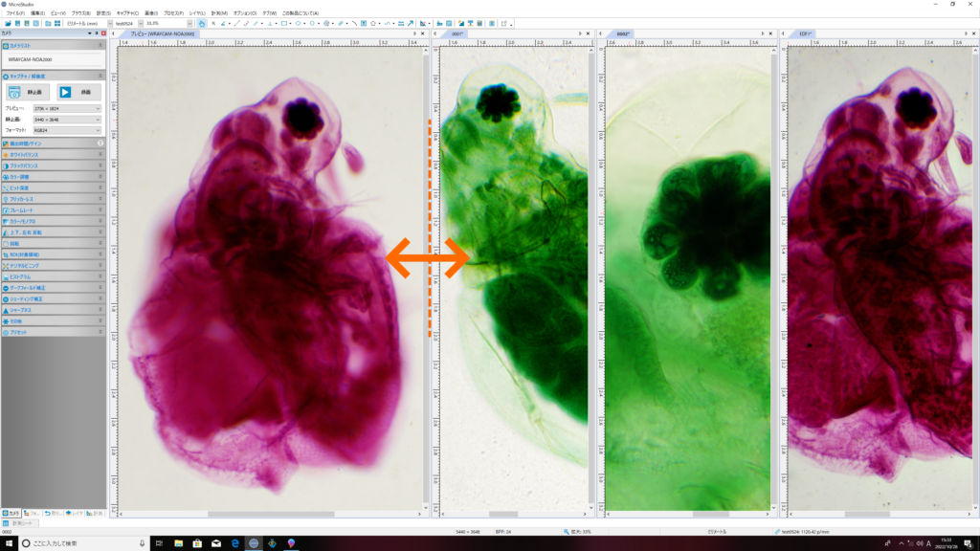
Task: Open the フォーマット RGB24 dropdown
Action: 67,130
